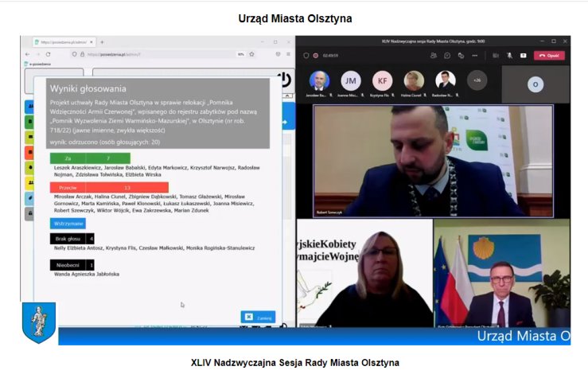
Task: Open the e-posiedzenia bookmark
Action: click(37, 64)
